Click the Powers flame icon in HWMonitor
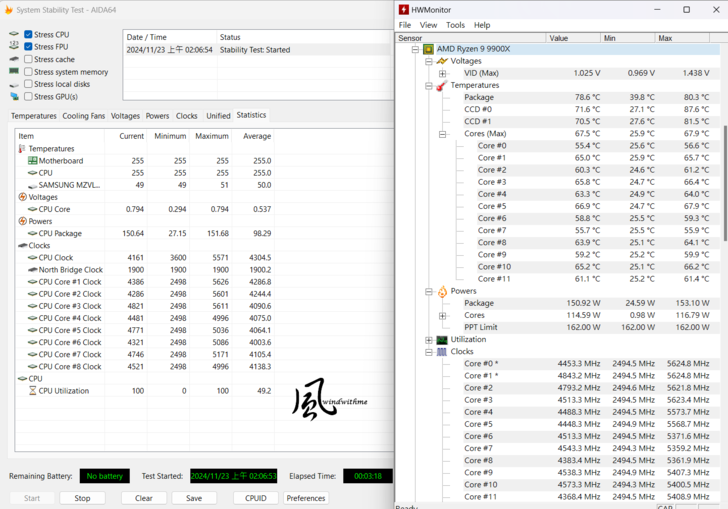The height and width of the screenshot is (509, 728). (x=441, y=291)
